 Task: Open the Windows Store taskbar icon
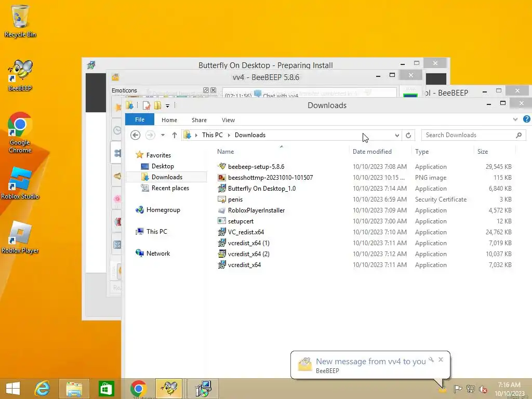coord(106,389)
